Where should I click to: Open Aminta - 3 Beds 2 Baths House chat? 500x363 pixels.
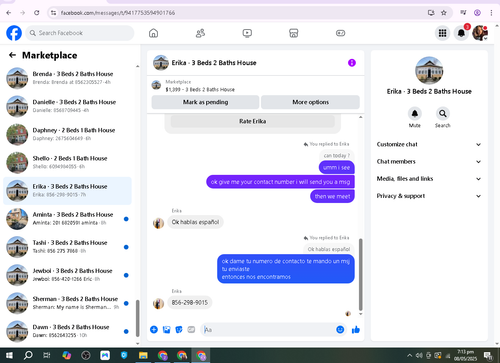[x=67, y=219]
